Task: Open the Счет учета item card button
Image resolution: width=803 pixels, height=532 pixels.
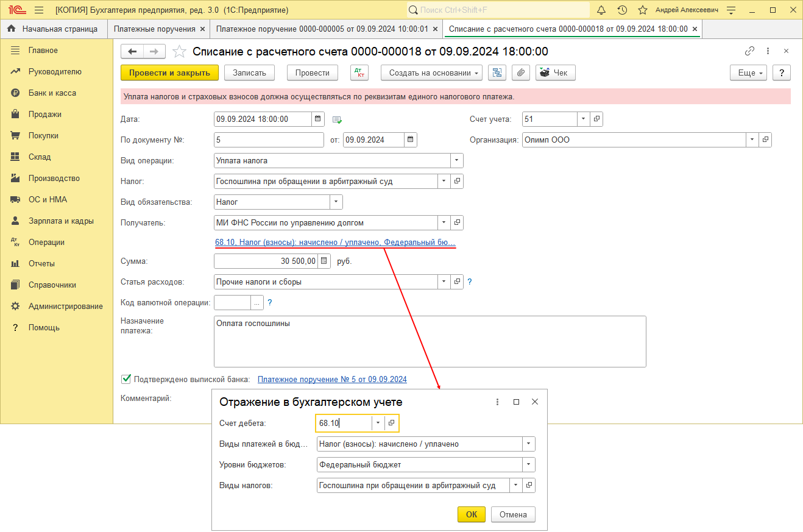Action: pyautogui.click(x=596, y=119)
